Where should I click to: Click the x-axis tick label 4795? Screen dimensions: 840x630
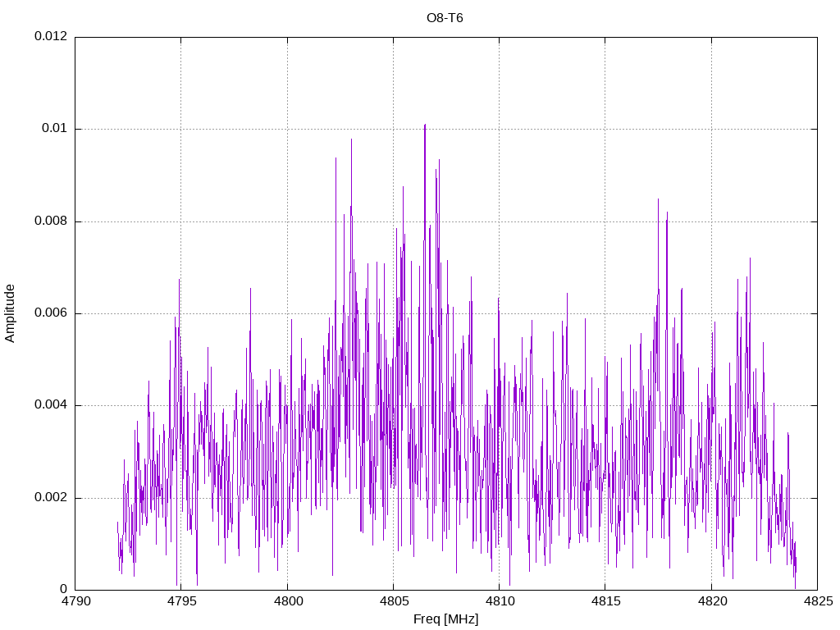[x=181, y=601]
